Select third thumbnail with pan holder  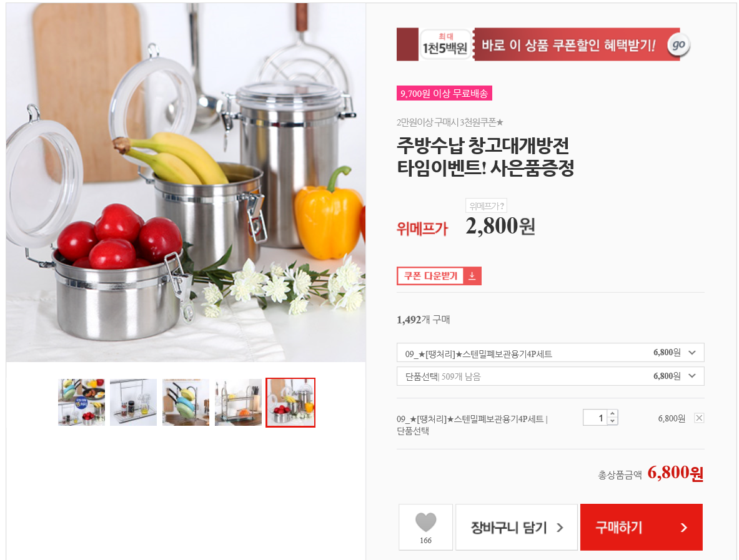click(x=186, y=402)
